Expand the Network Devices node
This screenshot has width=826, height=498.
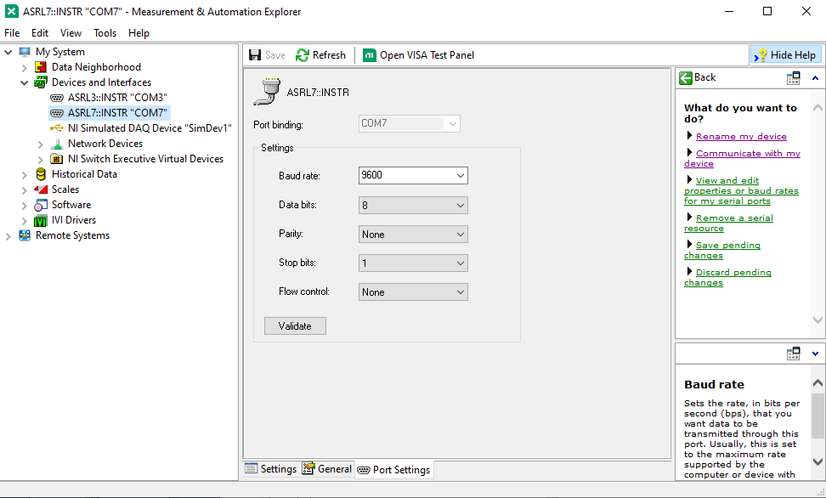[x=40, y=144]
